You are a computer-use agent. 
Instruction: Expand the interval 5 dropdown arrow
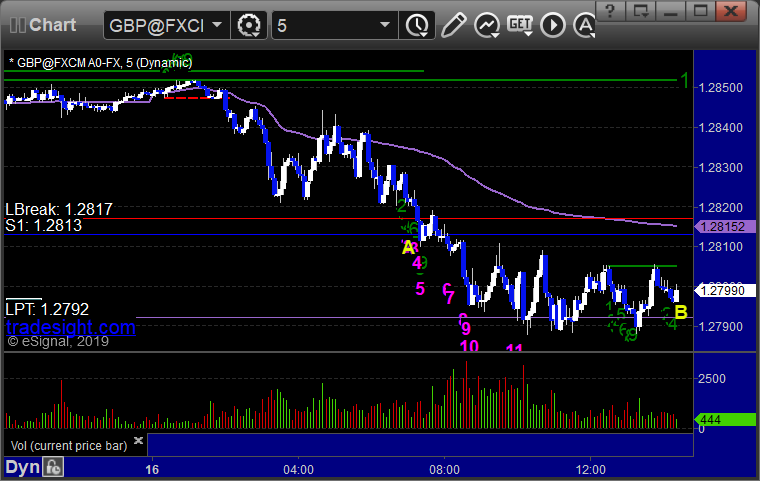click(x=385, y=24)
